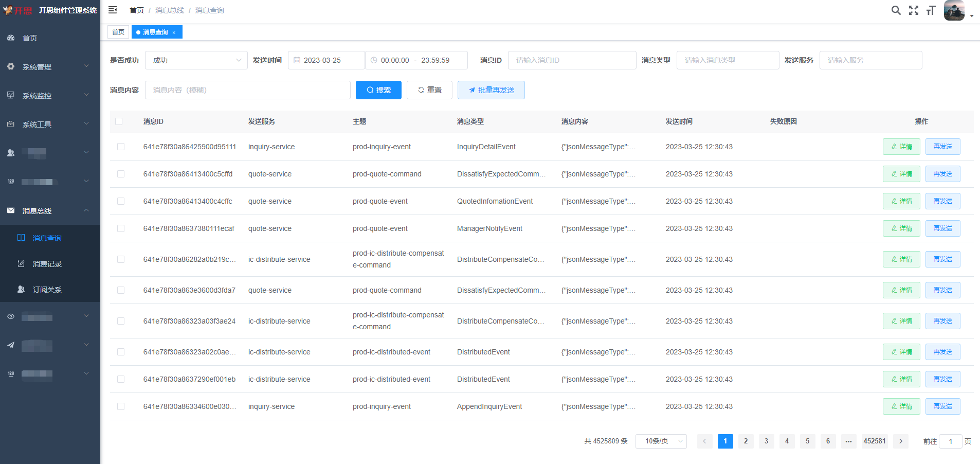Screen dimensions: 980x464
Task: Open 详情 for QuotedInfomationEvent row
Action: pos(901,201)
